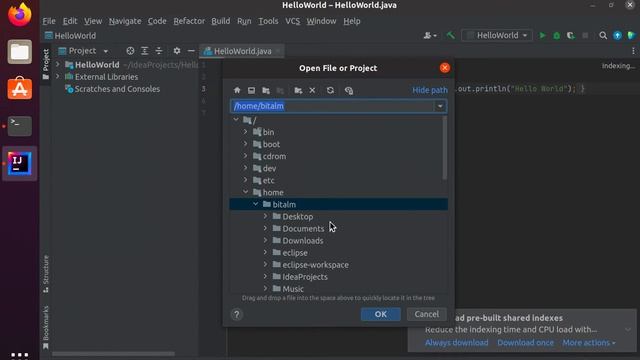Open the Navigate menu
The image size is (640, 360).
(125, 21)
